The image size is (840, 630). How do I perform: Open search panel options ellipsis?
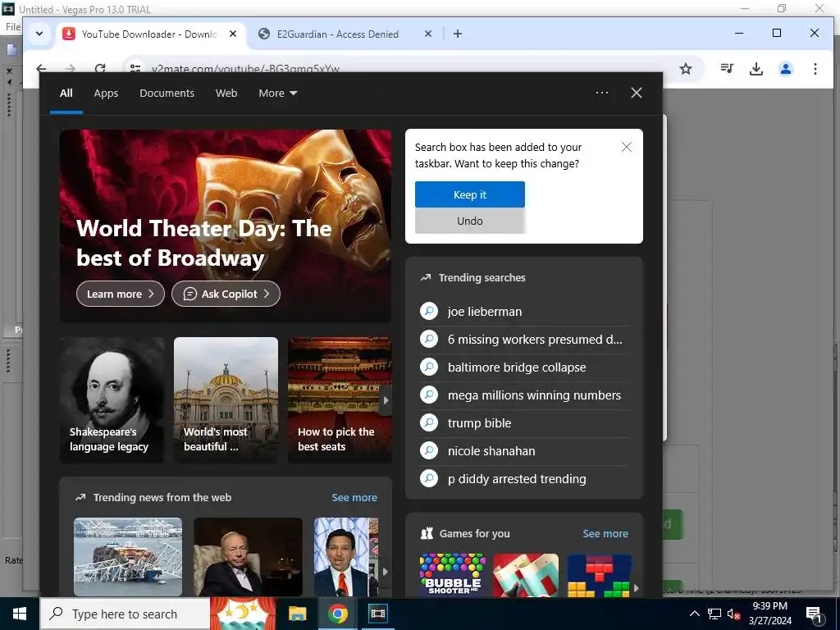601,93
